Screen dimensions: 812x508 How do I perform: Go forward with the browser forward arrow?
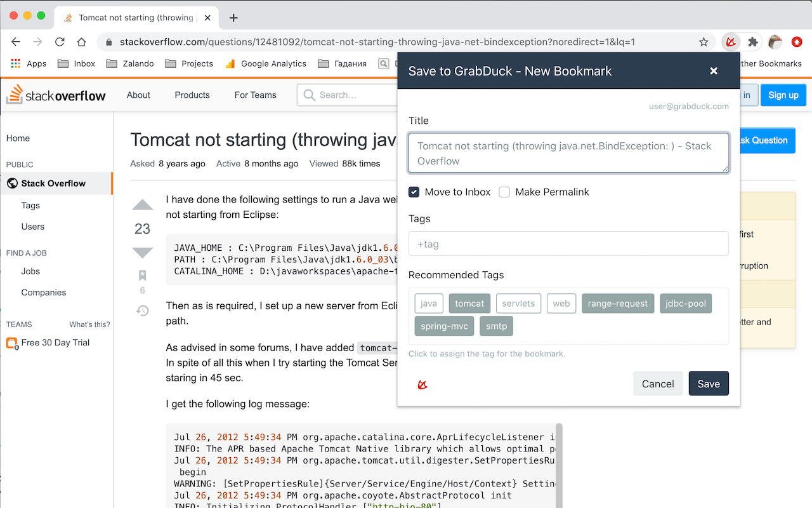click(x=38, y=42)
